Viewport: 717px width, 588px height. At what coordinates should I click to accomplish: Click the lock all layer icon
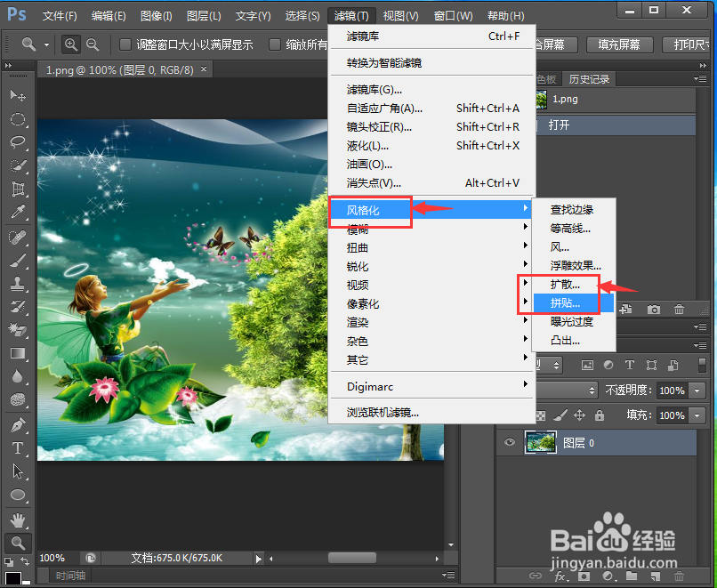pyautogui.click(x=599, y=415)
